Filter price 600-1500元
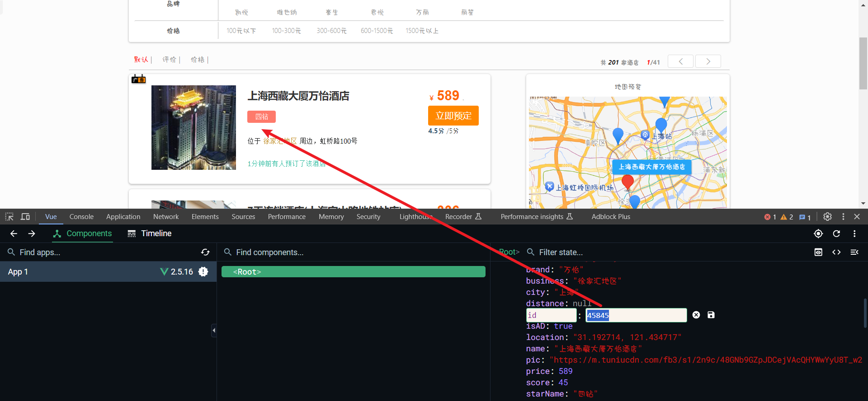The width and height of the screenshot is (868, 401). (x=377, y=31)
